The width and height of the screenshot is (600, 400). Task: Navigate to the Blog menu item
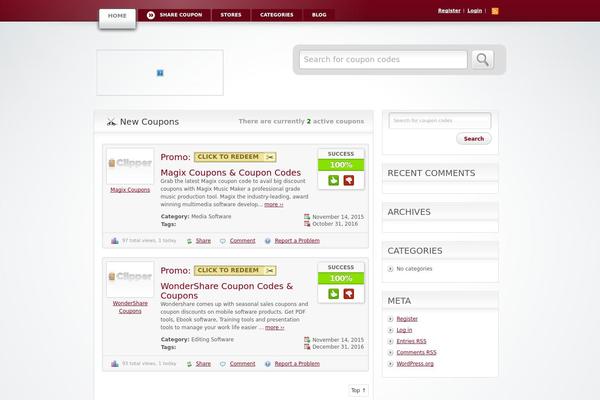(319, 15)
